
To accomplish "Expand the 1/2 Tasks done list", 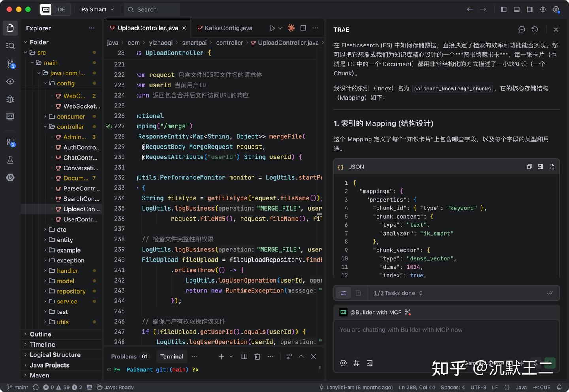I will tap(398, 293).
